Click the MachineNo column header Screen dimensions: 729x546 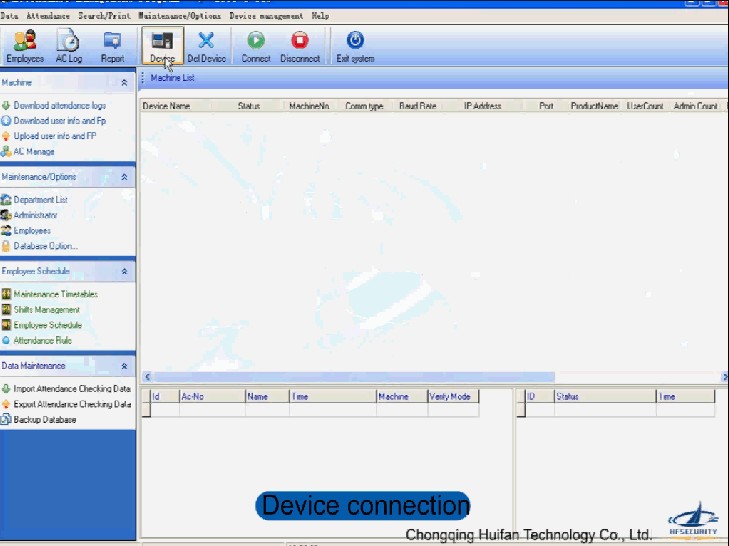coord(309,106)
